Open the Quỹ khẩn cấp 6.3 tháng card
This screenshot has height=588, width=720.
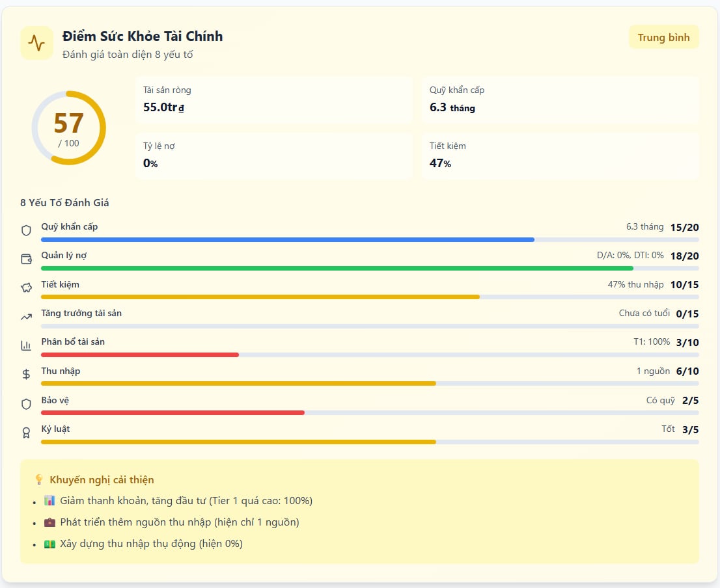click(x=560, y=100)
